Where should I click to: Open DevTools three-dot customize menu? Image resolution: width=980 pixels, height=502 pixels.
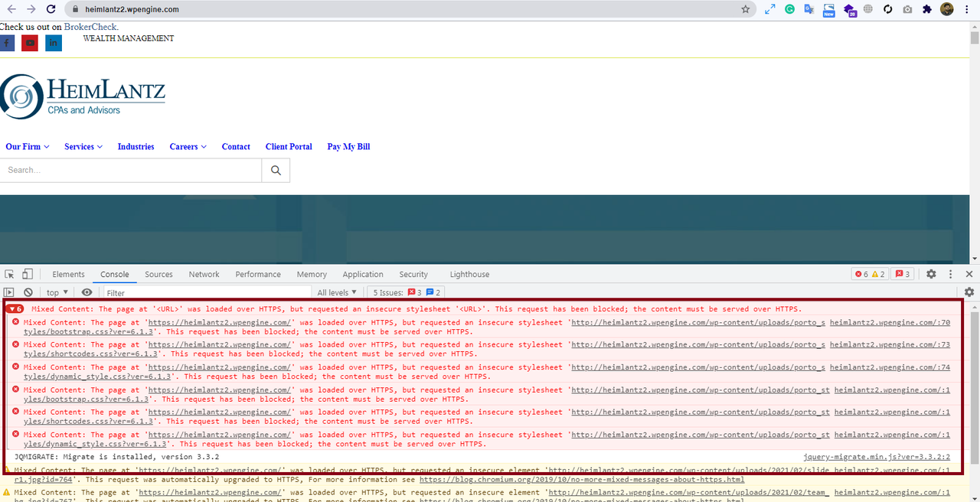(951, 274)
